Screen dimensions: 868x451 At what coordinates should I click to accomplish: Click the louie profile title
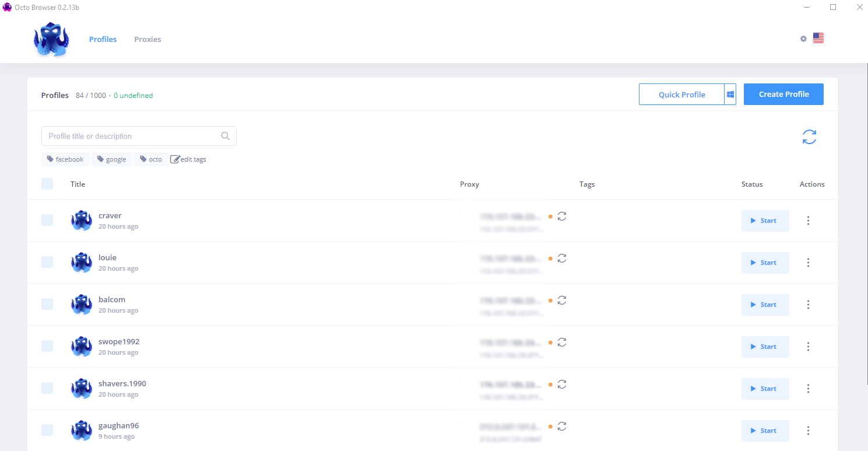pyautogui.click(x=108, y=257)
